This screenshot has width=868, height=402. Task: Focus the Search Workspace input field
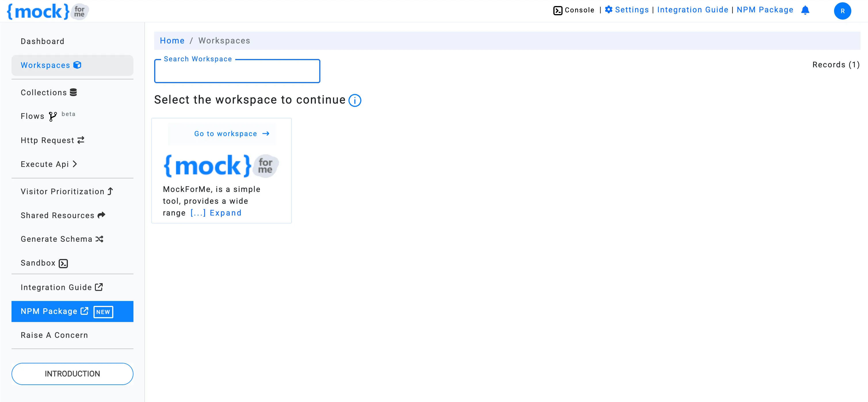237,71
